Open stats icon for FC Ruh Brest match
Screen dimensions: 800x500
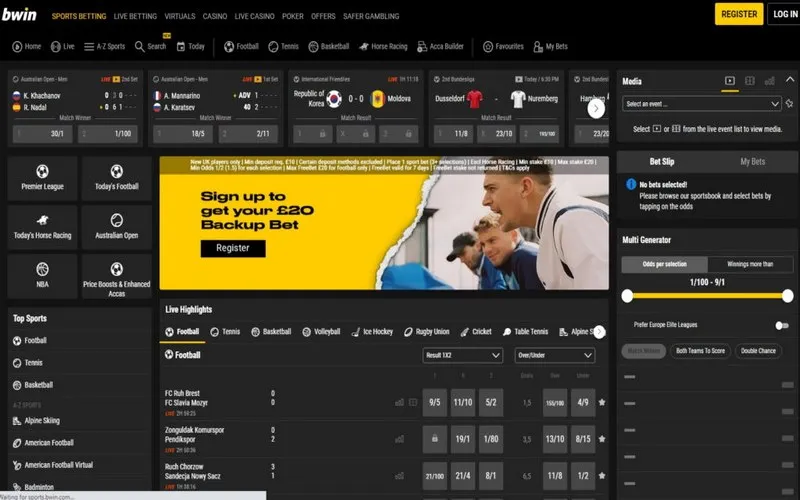pos(399,403)
